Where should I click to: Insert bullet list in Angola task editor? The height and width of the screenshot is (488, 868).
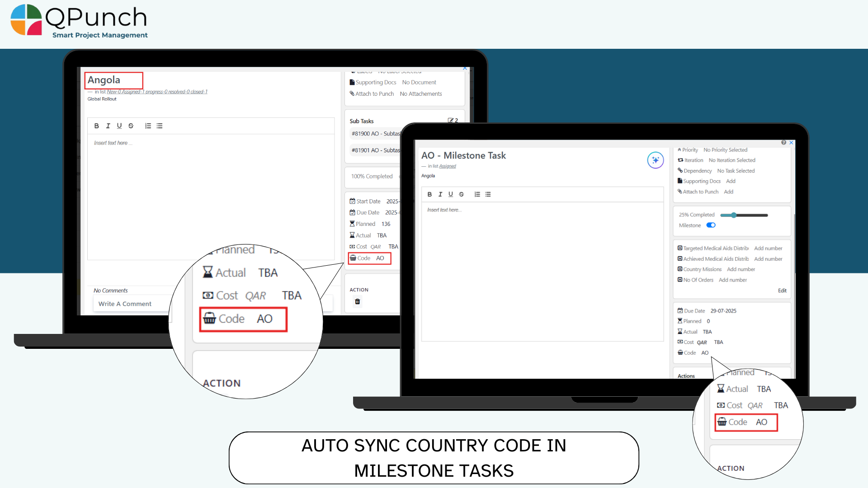tap(160, 126)
